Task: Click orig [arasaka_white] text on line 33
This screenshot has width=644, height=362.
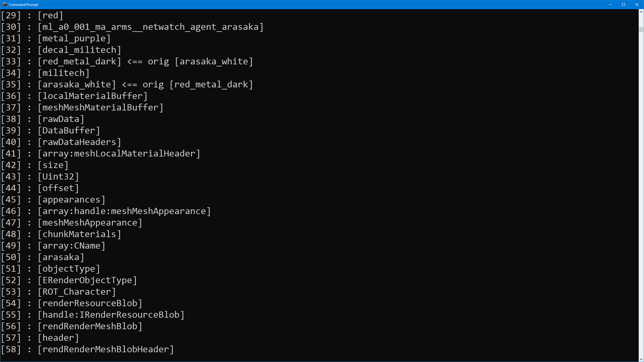Action: [x=200, y=62]
